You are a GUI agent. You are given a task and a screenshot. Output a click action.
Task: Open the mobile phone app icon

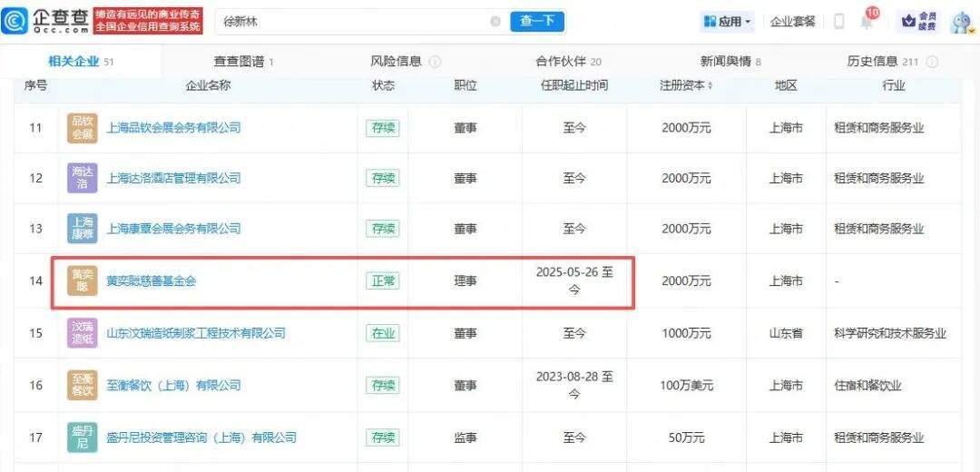[x=838, y=22]
